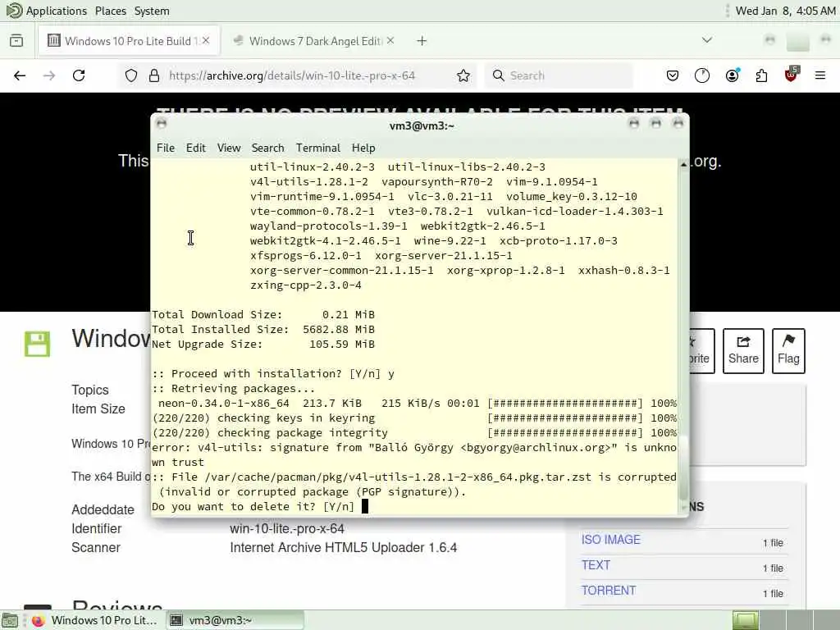This screenshot has width=840, height=630.
Task: Open the TEXT download link
Action: pyautogui.click(x=596, y=564)
